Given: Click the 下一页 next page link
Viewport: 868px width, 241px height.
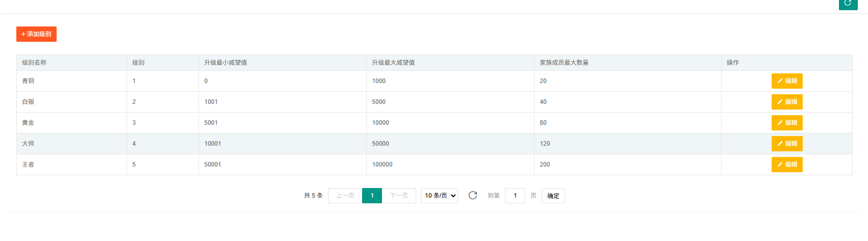Looking at the screenshot, I should tap(399, 196).
